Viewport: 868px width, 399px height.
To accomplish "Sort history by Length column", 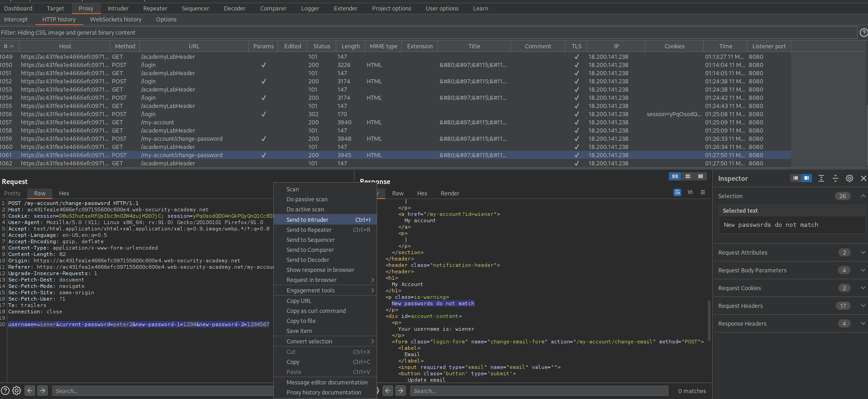I will 350,46.
